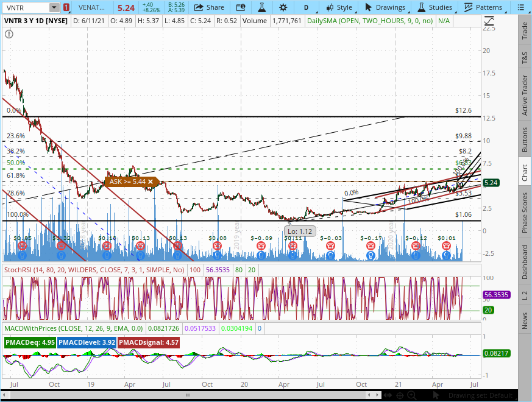Open the Phase Scores side tab
The height and width of the screenshot is (402, 532).
click(525, 213)
